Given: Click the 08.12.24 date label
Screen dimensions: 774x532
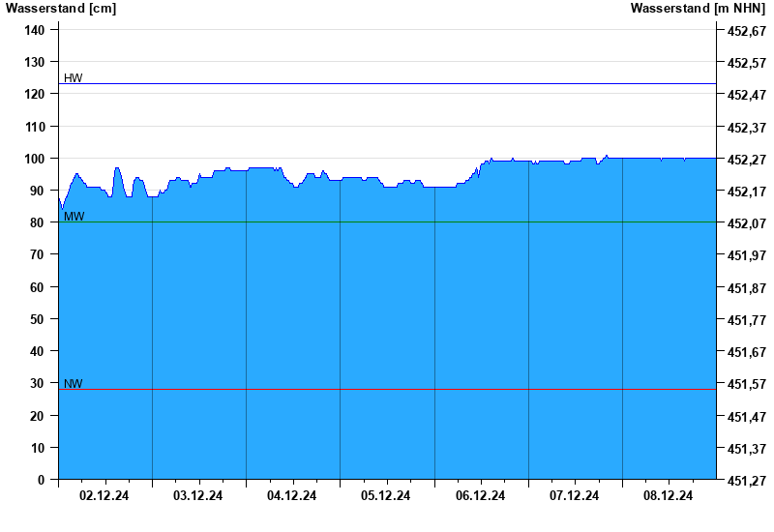Looking at the screenshot, I should point(669,496).
